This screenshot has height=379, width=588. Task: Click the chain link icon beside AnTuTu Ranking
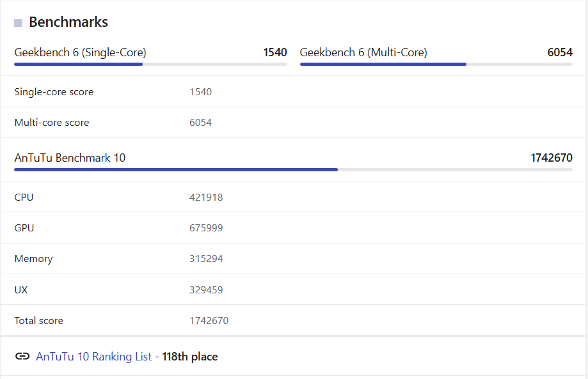coord(22,356)
